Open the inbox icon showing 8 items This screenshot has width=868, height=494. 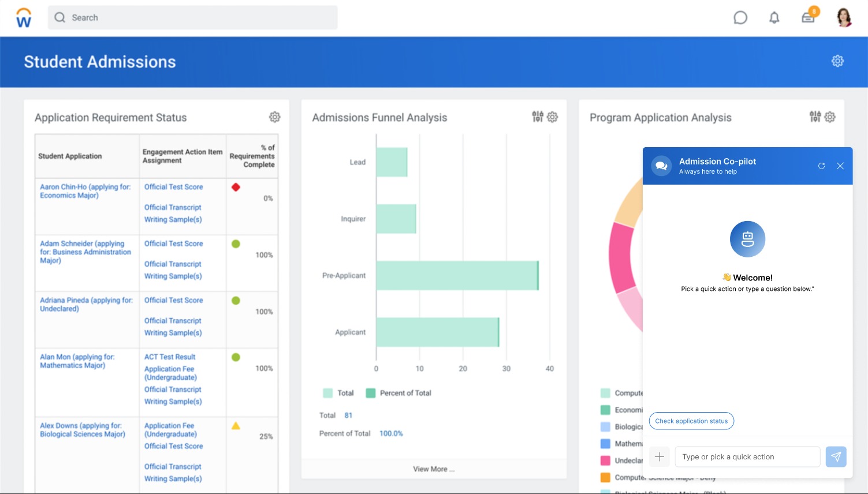[808, 18]
